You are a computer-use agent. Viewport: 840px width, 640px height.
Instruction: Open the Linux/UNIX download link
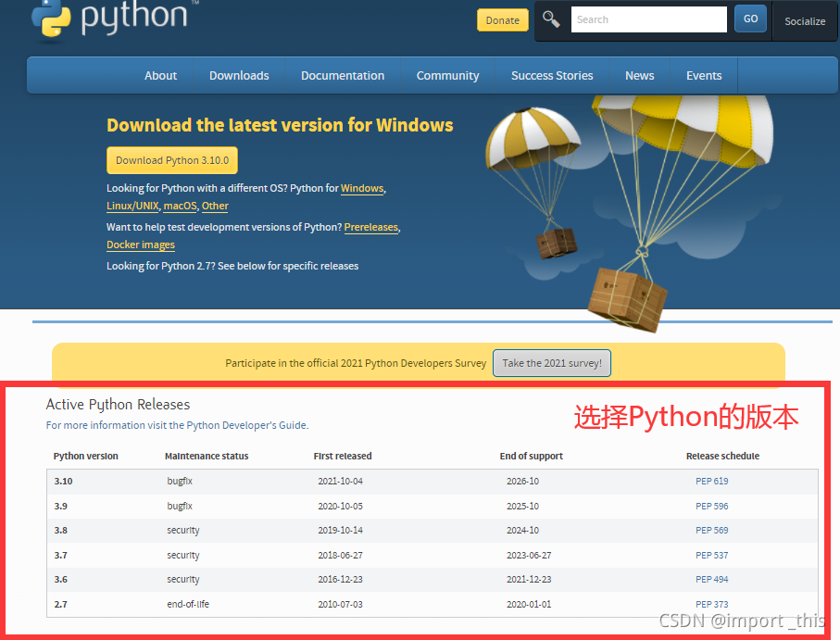[132, 207]
